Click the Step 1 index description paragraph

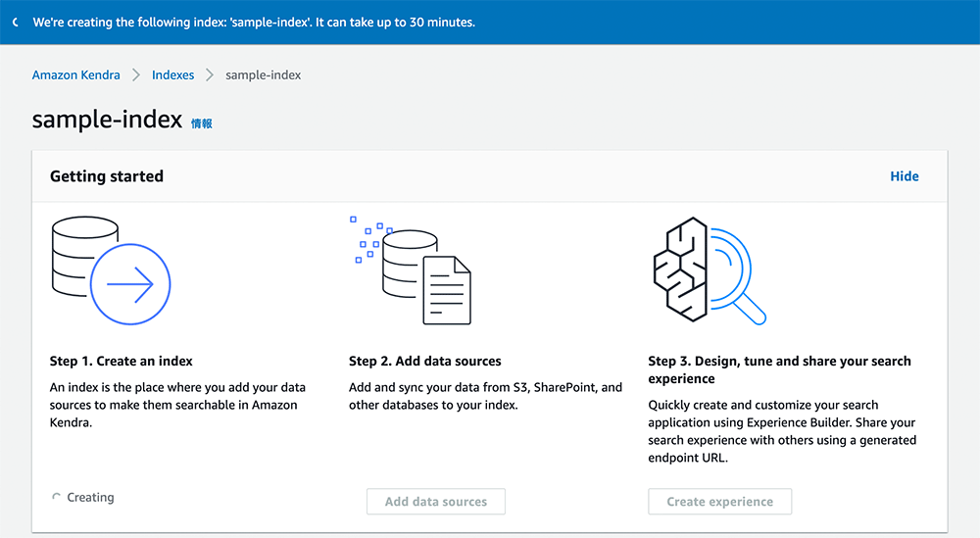(177, 405)
